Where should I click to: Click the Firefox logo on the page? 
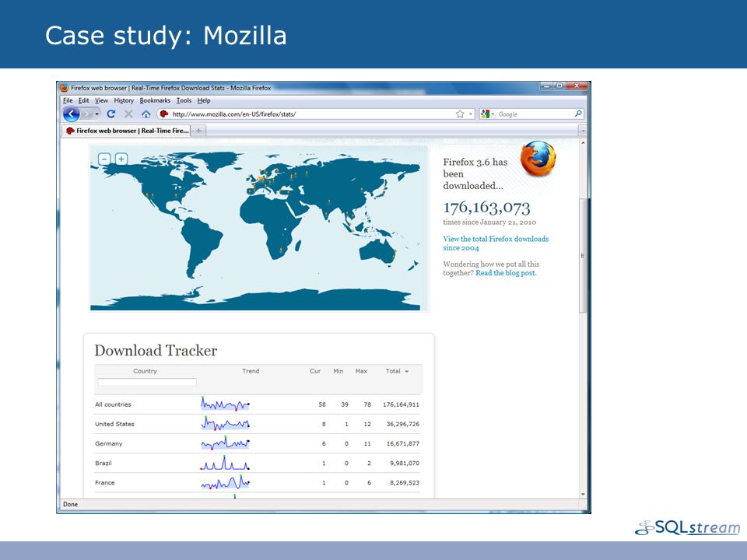click(538, 158)
